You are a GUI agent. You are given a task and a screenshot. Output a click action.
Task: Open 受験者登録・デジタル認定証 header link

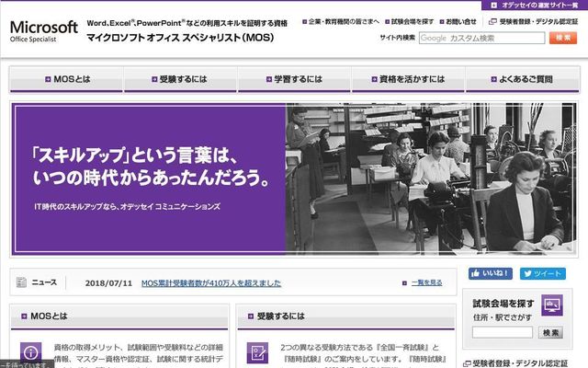click(x=534, y=22)
